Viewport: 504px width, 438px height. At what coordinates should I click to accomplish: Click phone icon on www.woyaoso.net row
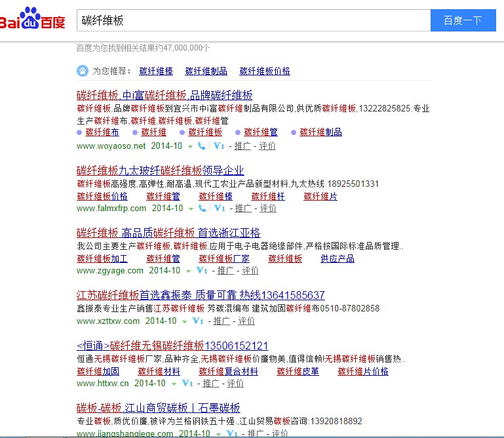202,146
